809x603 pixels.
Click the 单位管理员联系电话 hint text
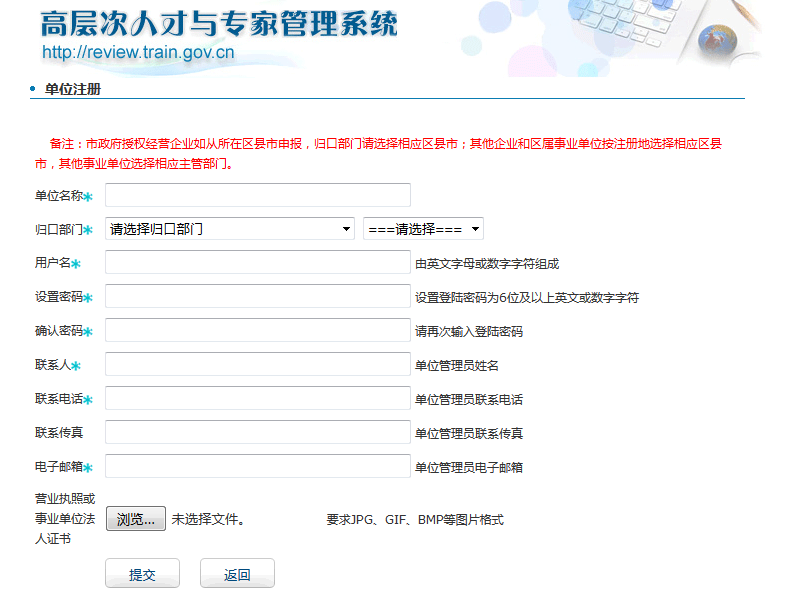point(469,400)
